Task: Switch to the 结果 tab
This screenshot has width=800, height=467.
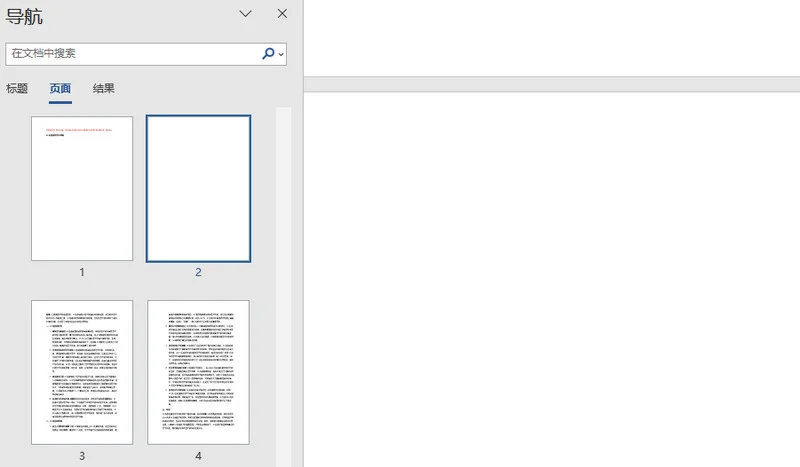Action: pos(104,88)
